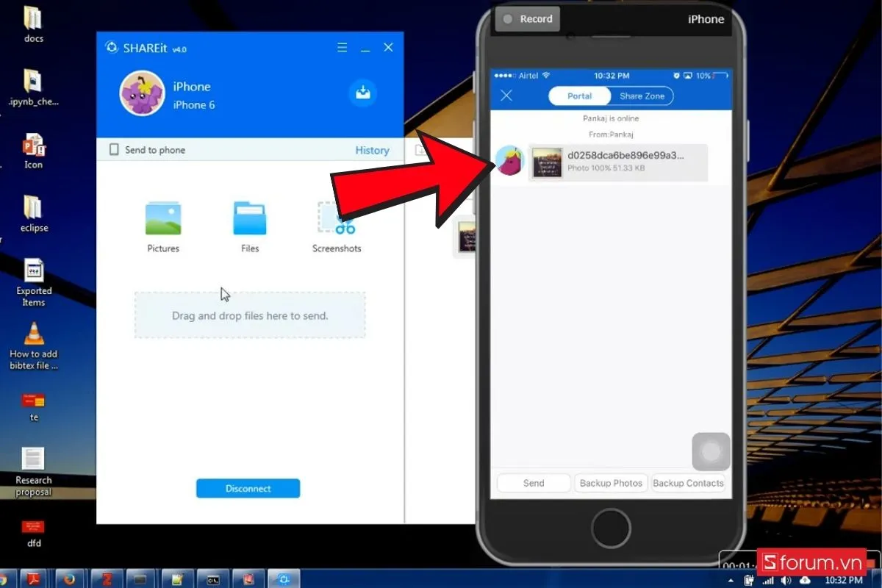Expand hidden icons in the system tray

point(730,579)
